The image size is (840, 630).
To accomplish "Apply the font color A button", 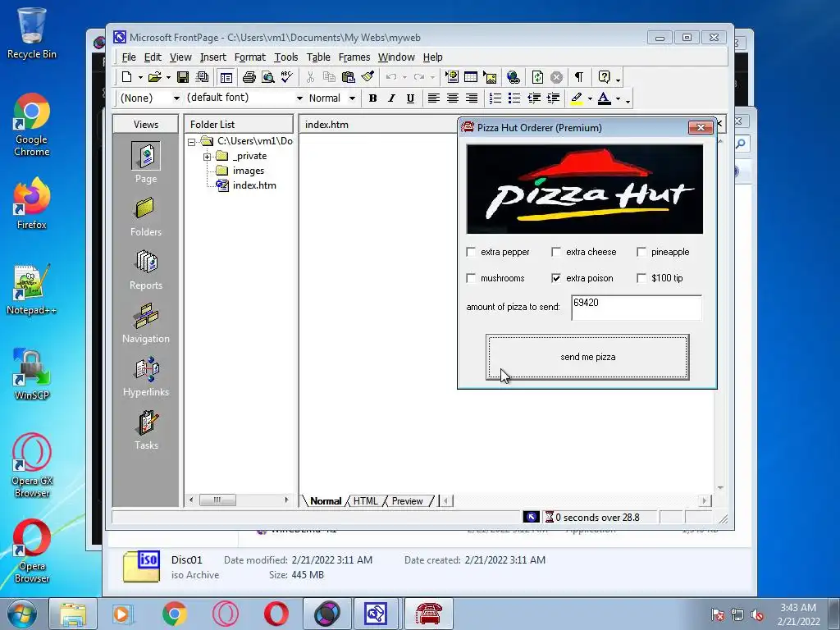I will click(605, 98).
